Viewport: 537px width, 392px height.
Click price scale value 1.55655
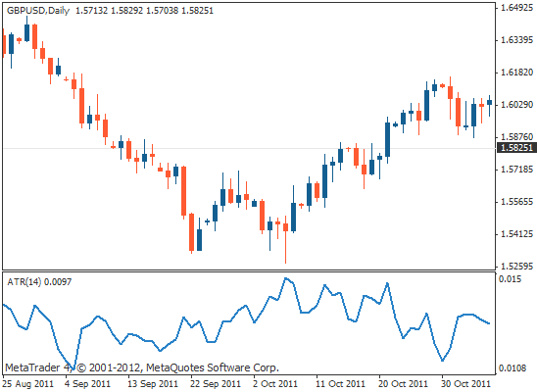coord(516,202)
